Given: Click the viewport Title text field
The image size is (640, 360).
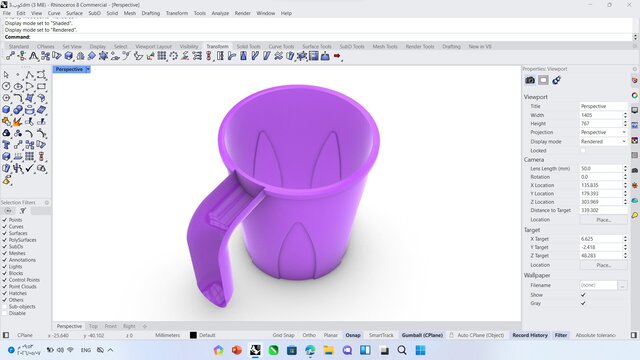Looking at the screenshot, I should pos(603,106).
